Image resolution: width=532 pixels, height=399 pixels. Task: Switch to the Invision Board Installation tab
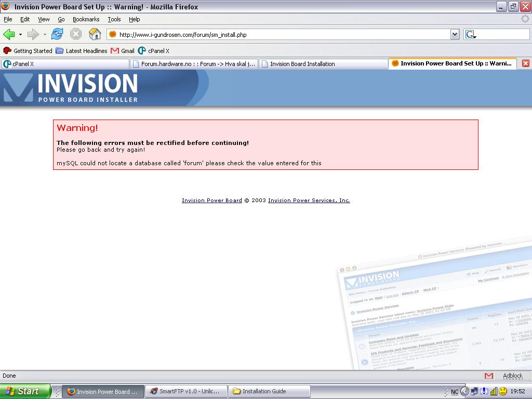[x=323, y=64]
